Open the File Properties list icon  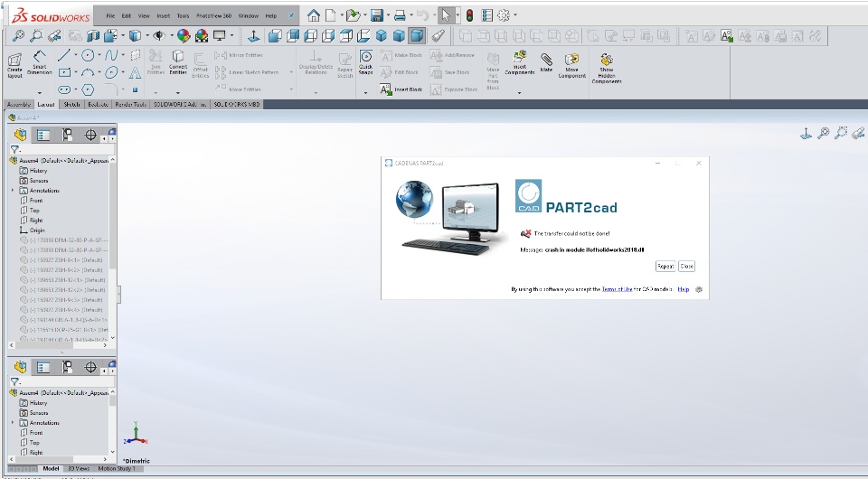487,15
